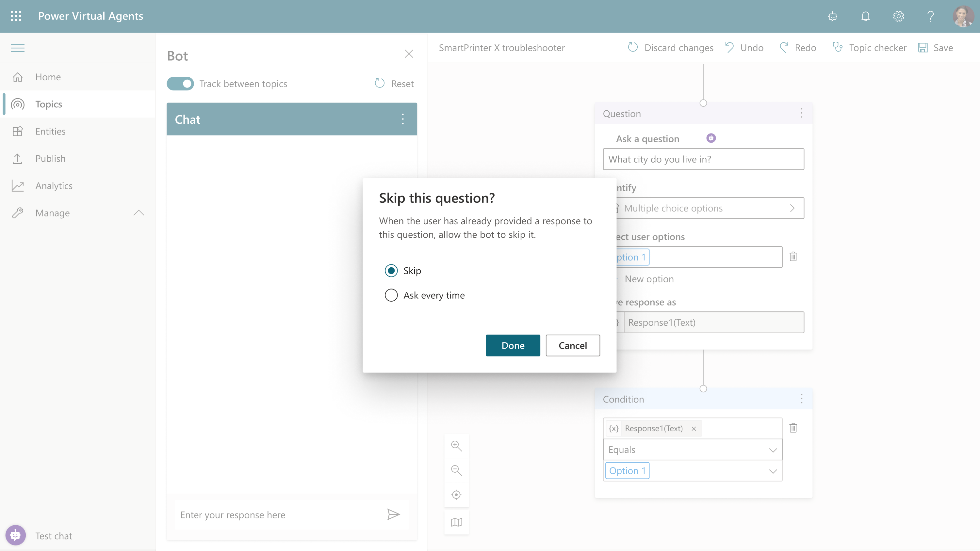
Task: Click Done in the skip dialog
Action: [513, 345]
